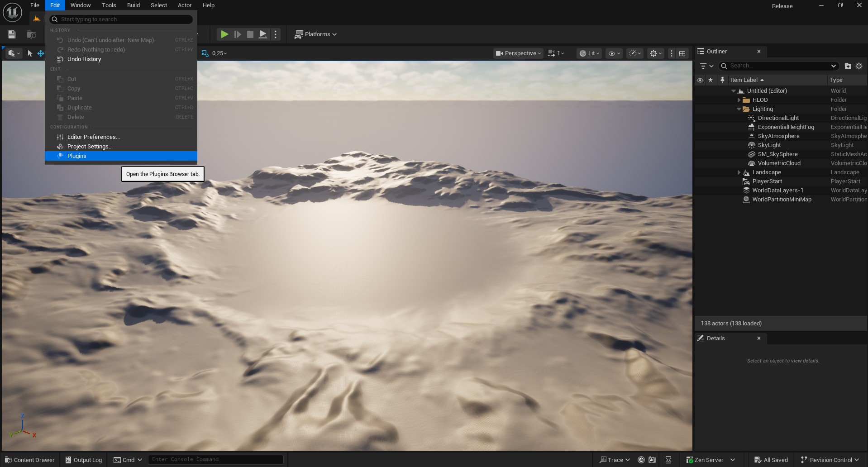
Task: Open viewport settings gear dropdown
Action: [655, 53]
